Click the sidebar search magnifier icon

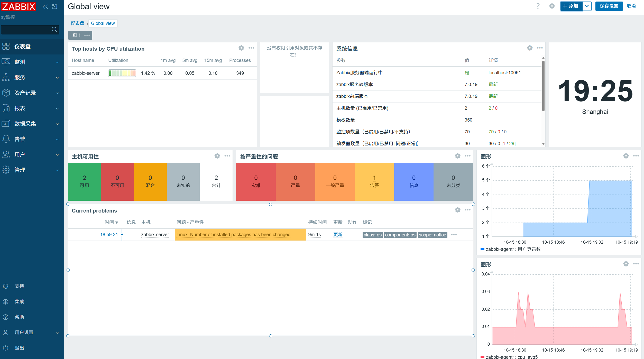point(54,30)
